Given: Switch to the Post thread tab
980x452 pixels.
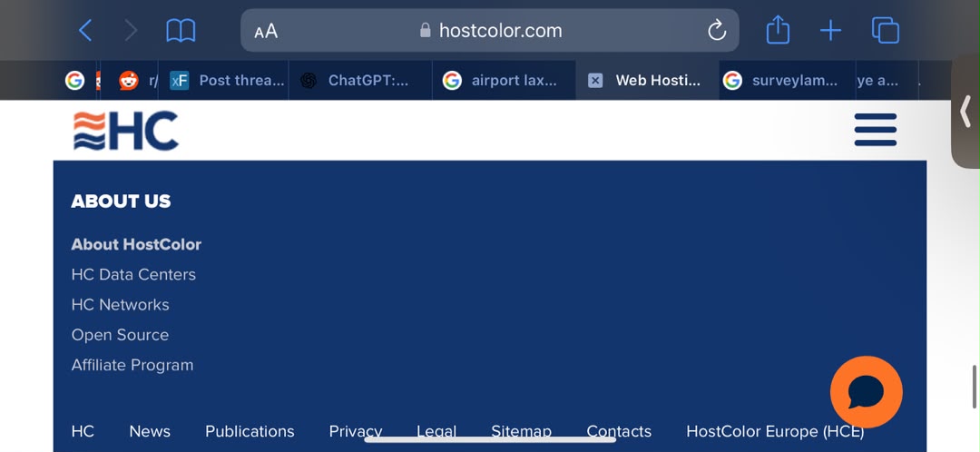Looking at the screenshot, I should 224,81.
